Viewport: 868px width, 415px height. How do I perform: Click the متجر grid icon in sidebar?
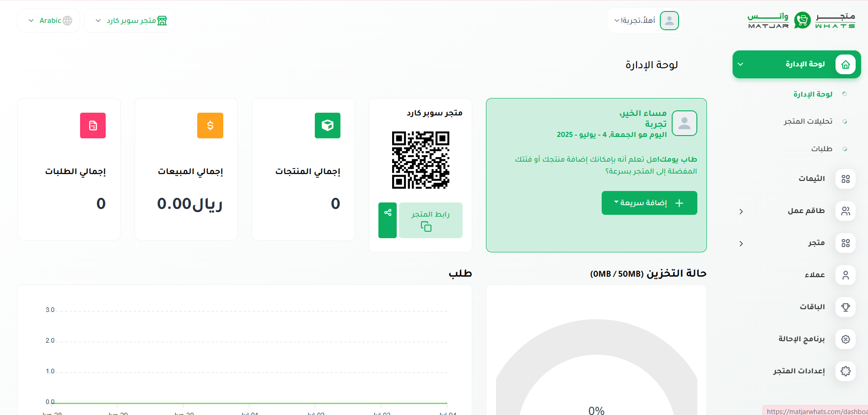point(845,243)
